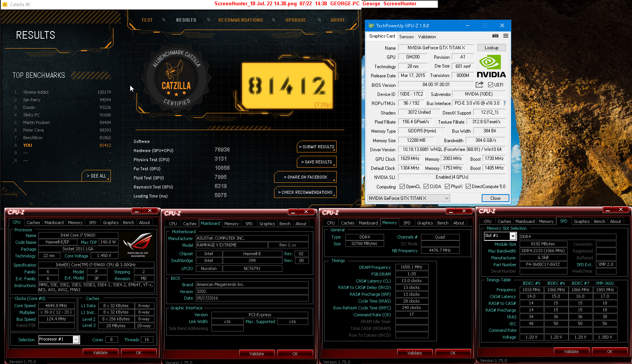This screenshot has width=632, height=364.
Task: Click the Slinky PC benchmark entry
Action: (x=63, y=115)
